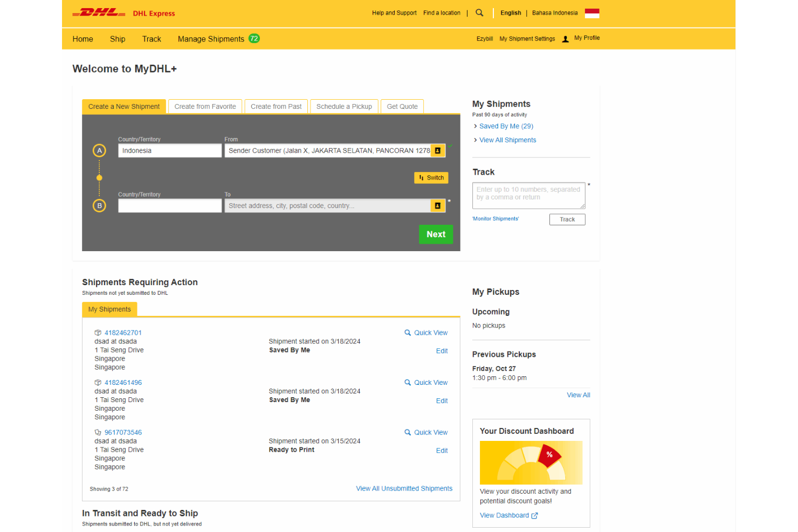The width and height of the screenshot is (798, 532).
Task: Open address book icon for To field
Action: (438, 206)
